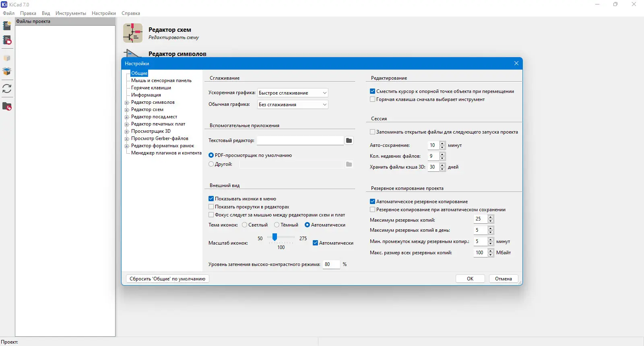Click the KiCad logo in the title bar
The image size is (644, 346).
tap(4, 4)
